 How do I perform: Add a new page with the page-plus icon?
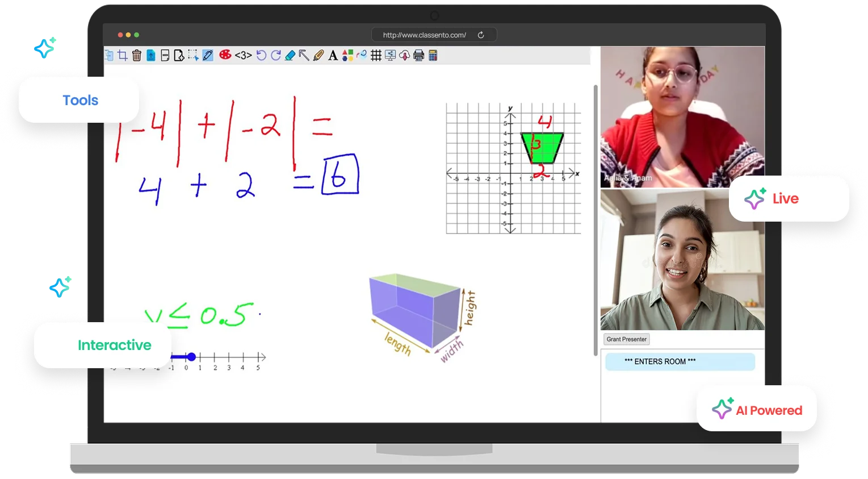point(179,55)
